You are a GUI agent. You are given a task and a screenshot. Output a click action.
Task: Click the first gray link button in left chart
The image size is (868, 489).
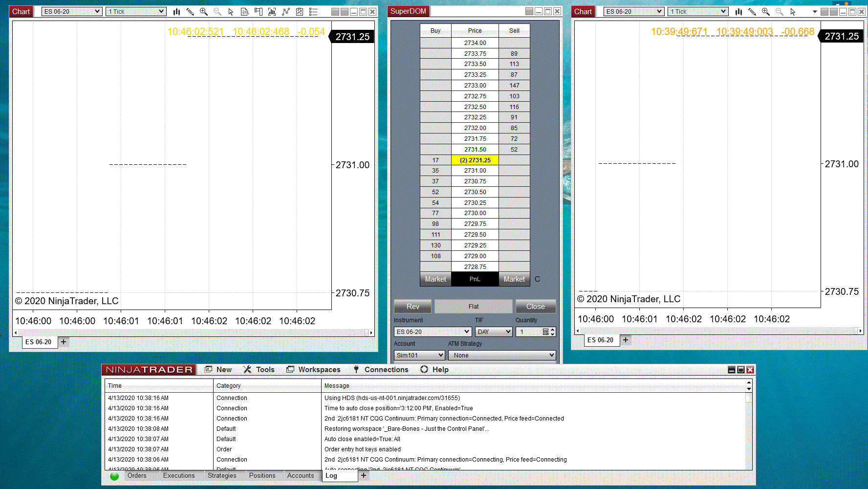pos(335,12)
